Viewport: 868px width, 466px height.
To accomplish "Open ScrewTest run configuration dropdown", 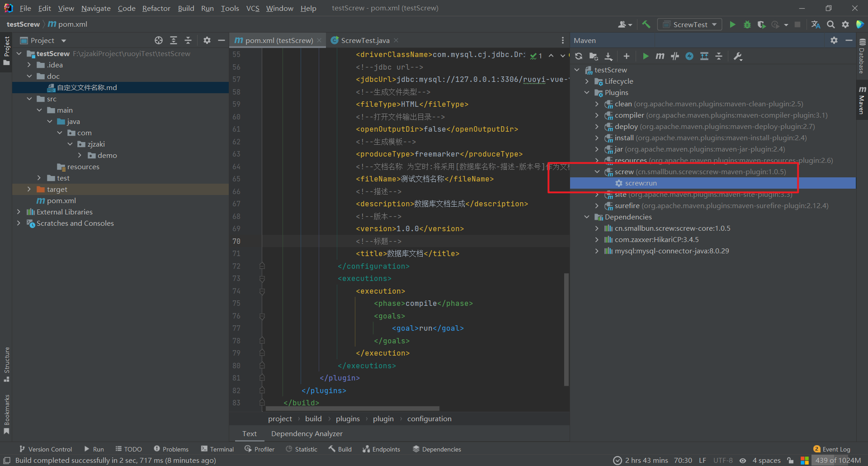I will point(689,24).
